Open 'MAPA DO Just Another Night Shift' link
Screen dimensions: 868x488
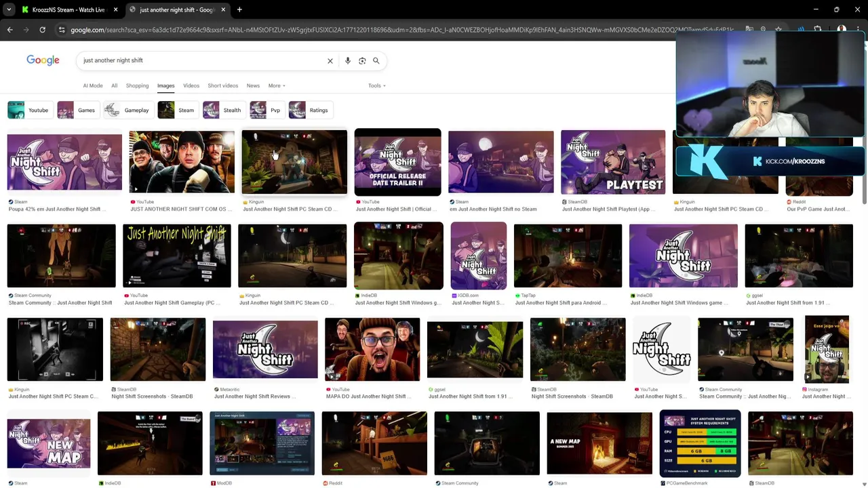point(369,396)
